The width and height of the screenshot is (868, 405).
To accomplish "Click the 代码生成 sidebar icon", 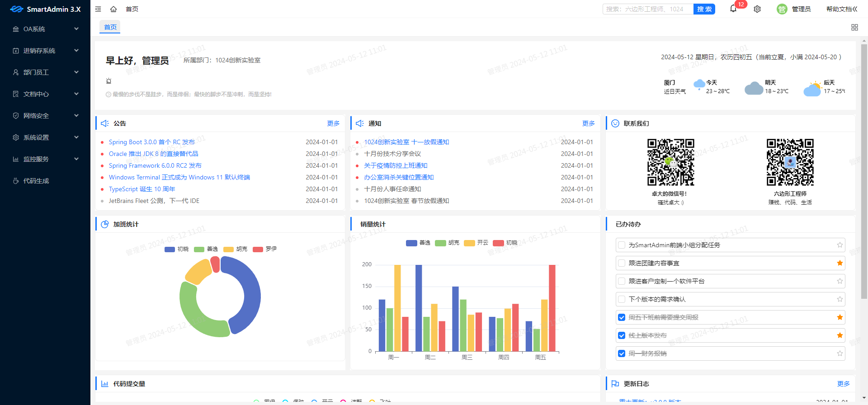I will click(16, 181).
